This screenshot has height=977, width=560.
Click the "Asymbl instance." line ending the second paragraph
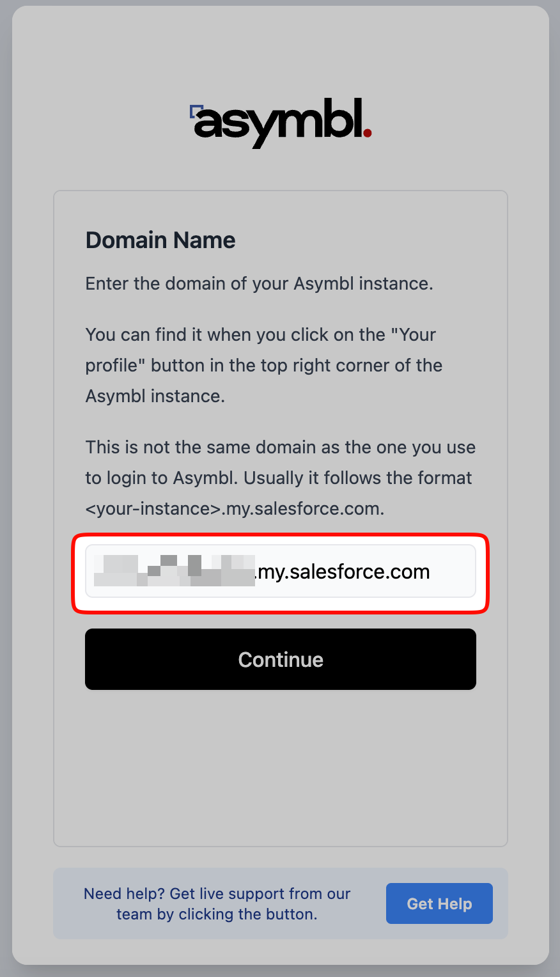155,396
